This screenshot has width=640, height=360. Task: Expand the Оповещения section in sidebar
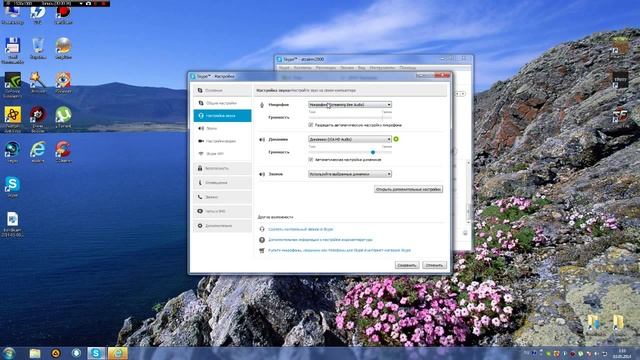coord(222,182)
